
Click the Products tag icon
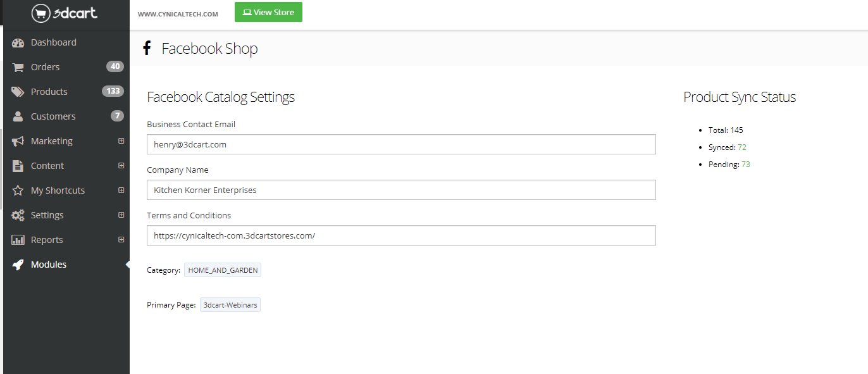tap(18, 92)
